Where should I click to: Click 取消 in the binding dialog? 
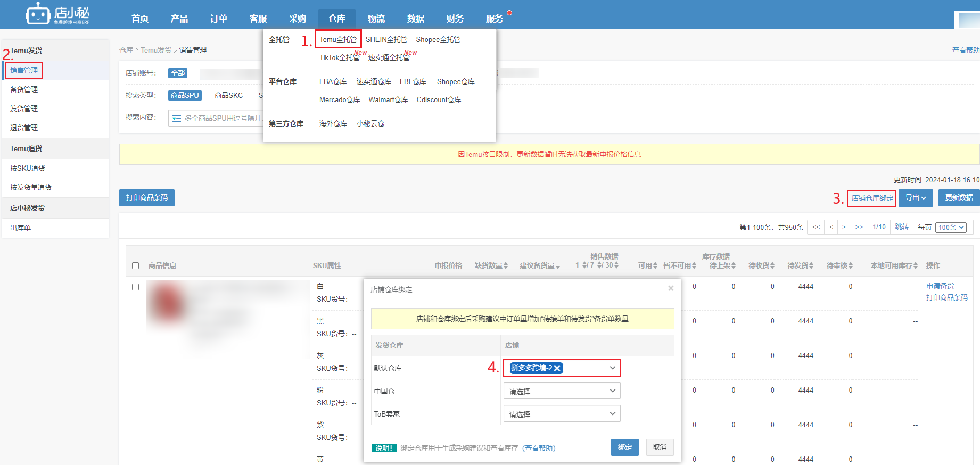(660, 447)
